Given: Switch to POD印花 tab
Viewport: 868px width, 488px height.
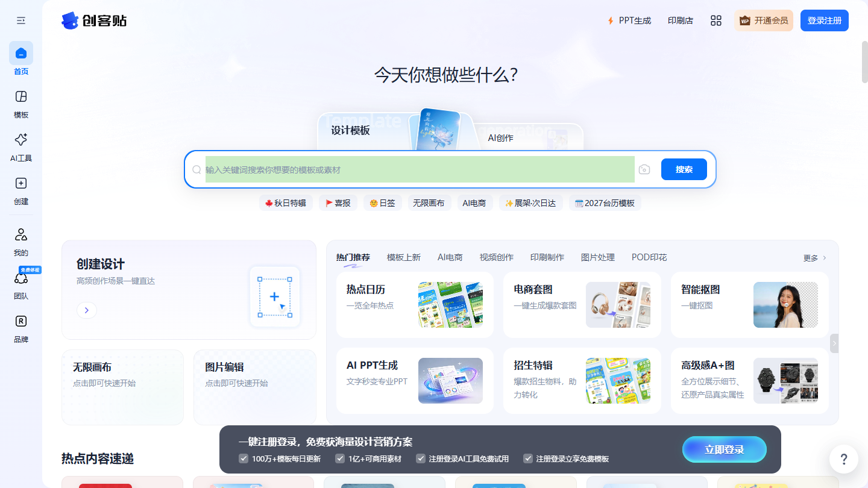Looking at the screenshot, I should pos(649,257).
